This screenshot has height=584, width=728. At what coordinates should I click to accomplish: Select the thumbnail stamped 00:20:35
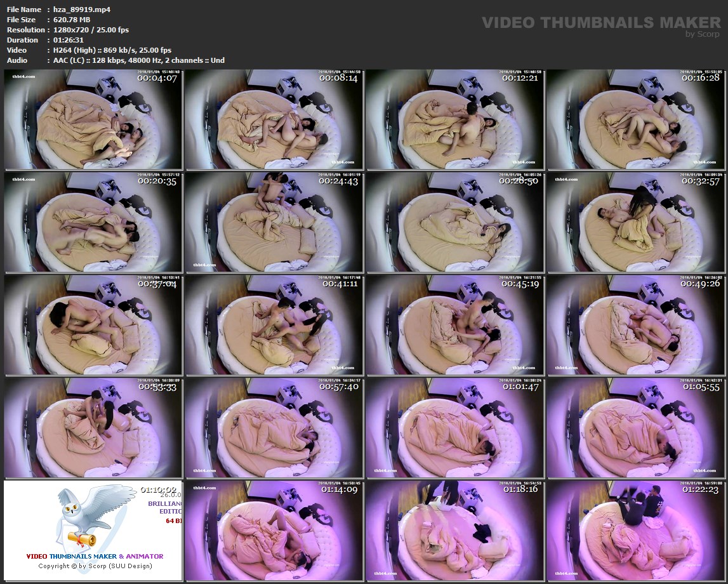pos(93,222)
